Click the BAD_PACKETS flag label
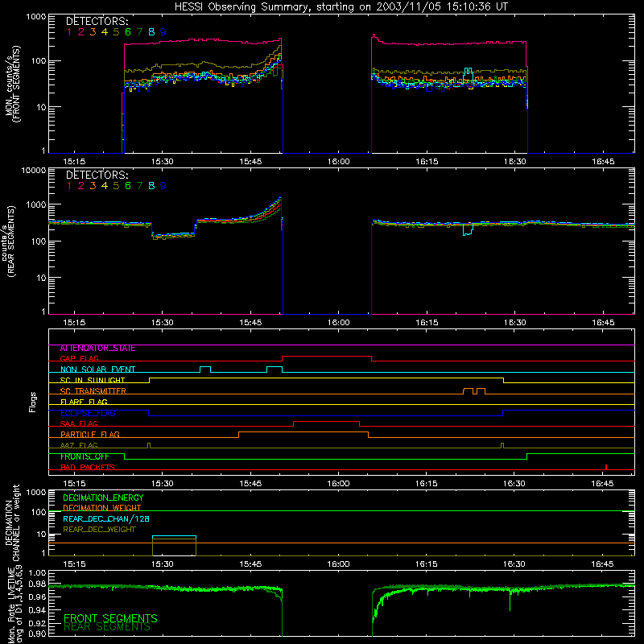 tap(88, 468)
